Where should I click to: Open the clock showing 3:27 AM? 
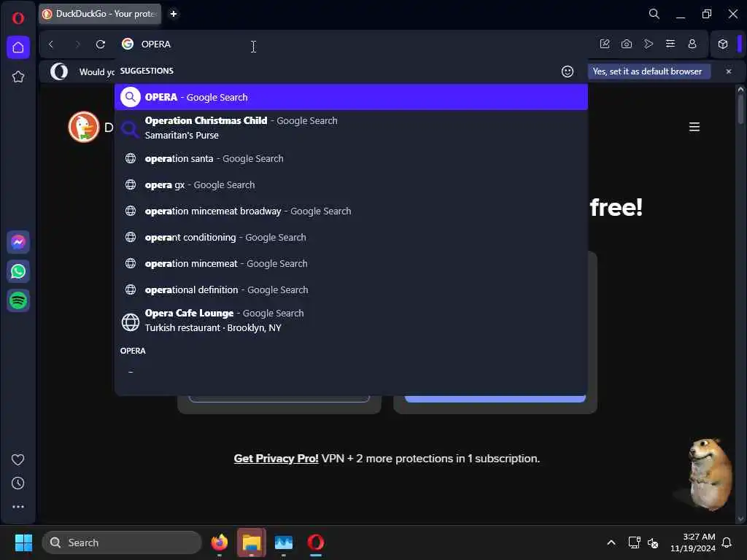point(693,542)
